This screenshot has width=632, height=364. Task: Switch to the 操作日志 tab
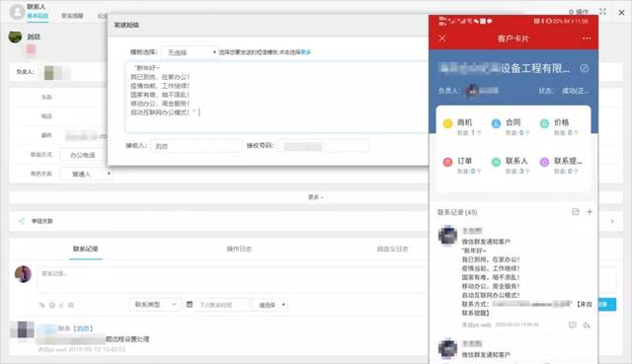pos(239,249)
